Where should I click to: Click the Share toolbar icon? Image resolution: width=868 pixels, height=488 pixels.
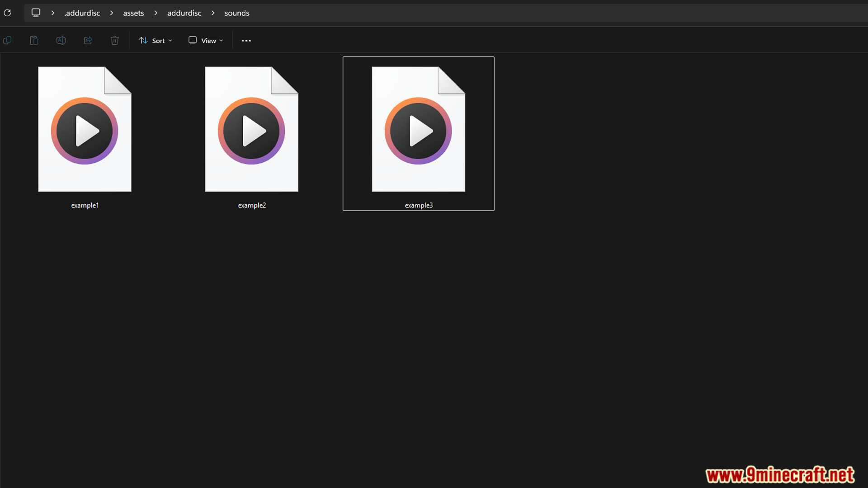point(88,41)
